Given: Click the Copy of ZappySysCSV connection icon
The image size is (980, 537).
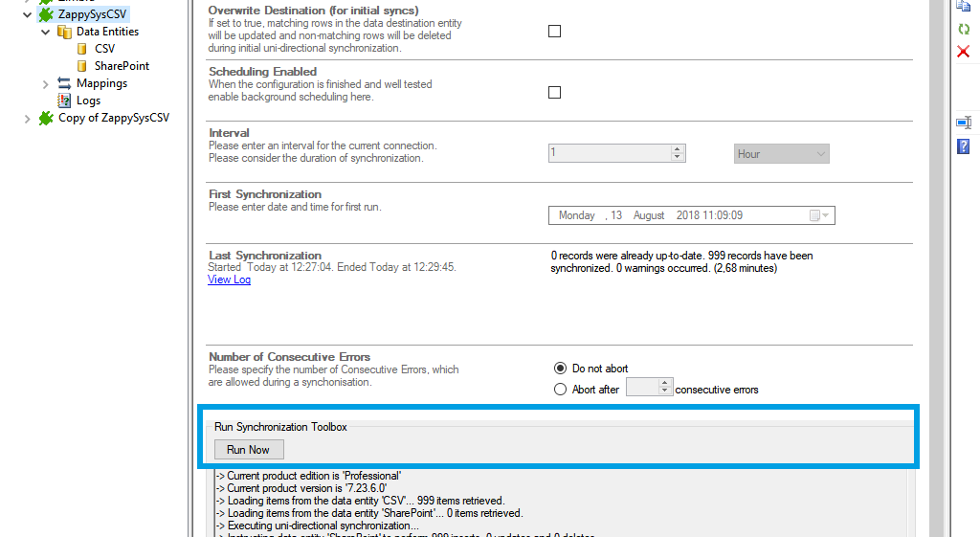Looking at the screenshot, I should point(45,119).
